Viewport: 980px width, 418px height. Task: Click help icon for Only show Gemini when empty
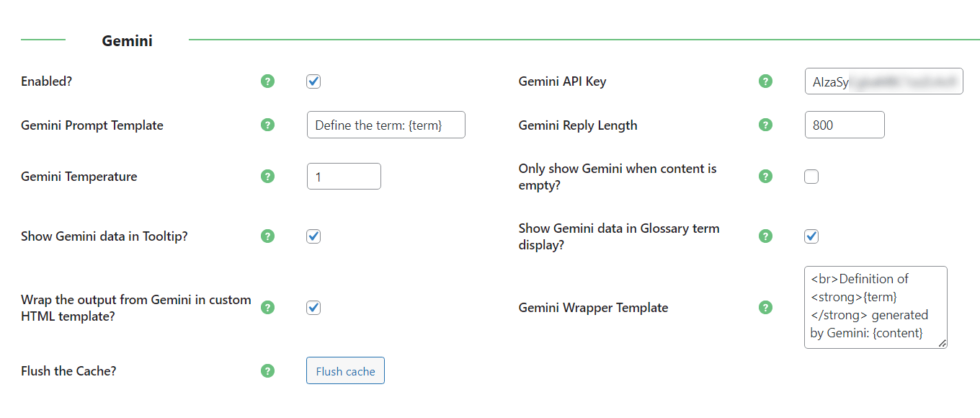766,177
